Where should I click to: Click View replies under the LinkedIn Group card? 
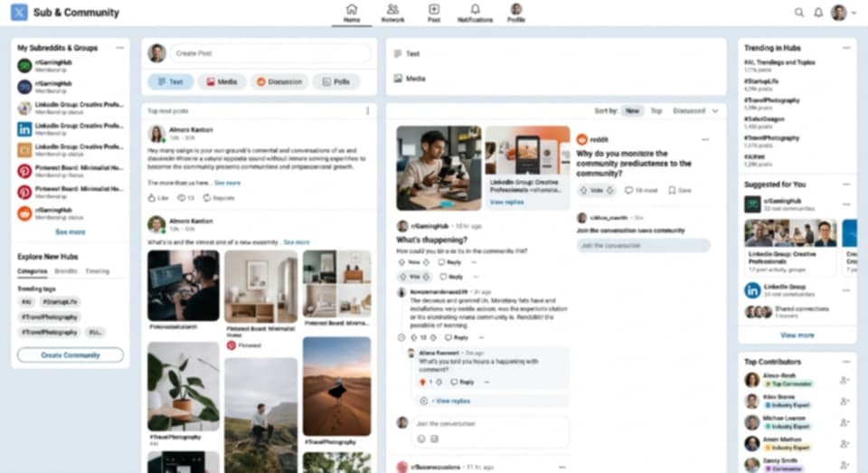507,203
